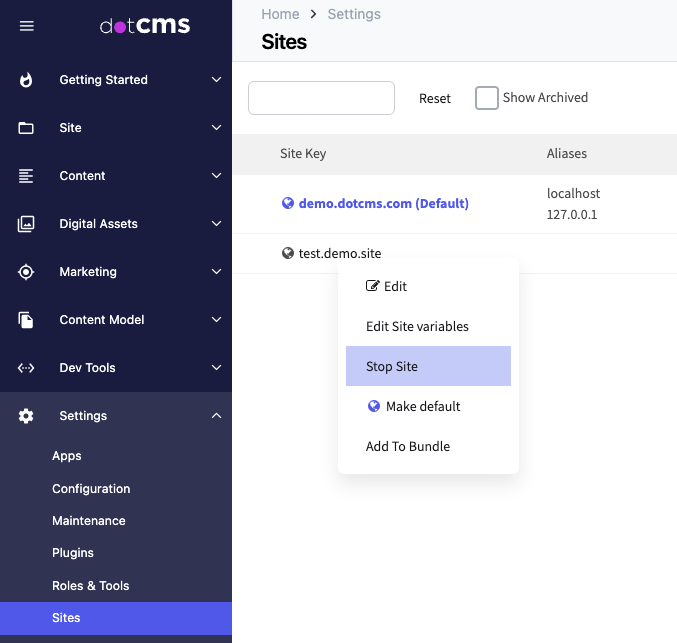677x643 pixels.
Task: Click the Digital Assets image icon
Action: (26, 224)
